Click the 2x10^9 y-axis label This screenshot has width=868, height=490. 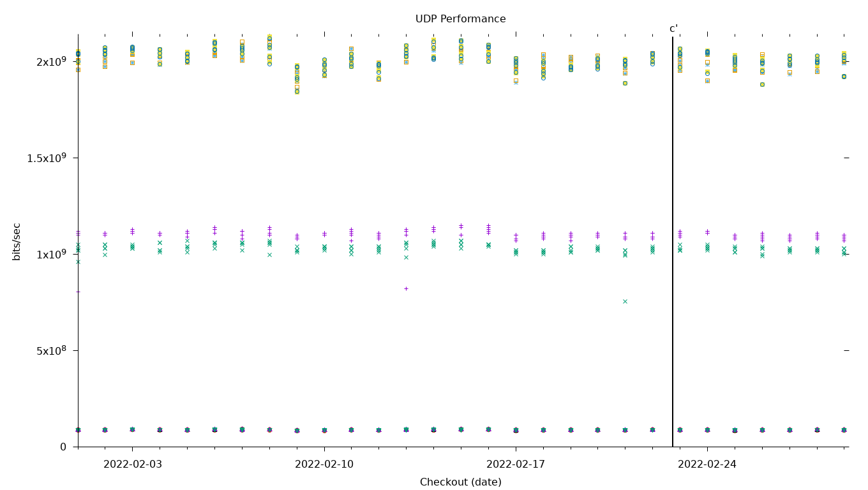(x=51, y=61)
